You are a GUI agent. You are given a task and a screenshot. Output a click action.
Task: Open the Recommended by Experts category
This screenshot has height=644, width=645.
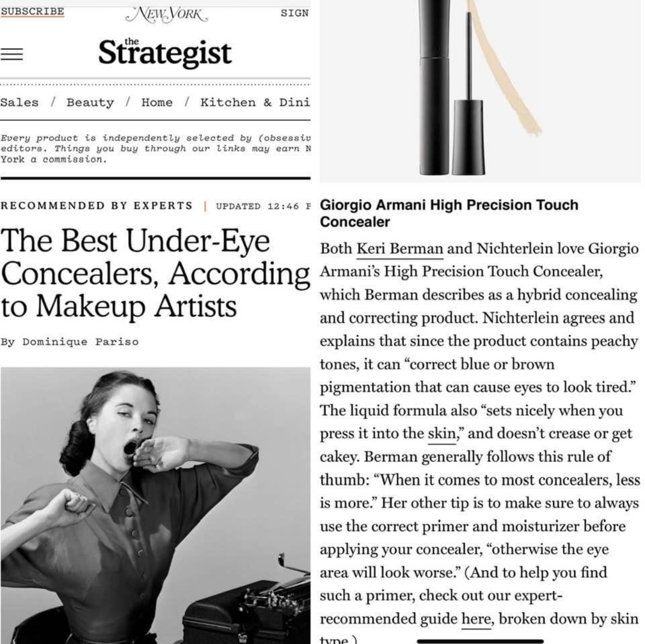(x=97, y=205)
